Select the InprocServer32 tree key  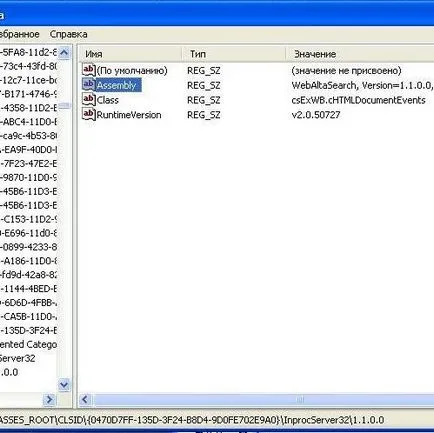point(17,358)
